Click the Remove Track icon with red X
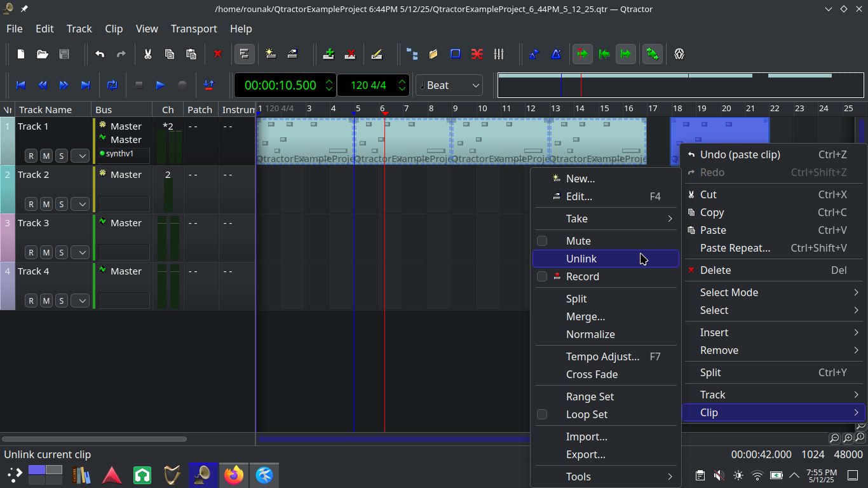 point(350,54)
